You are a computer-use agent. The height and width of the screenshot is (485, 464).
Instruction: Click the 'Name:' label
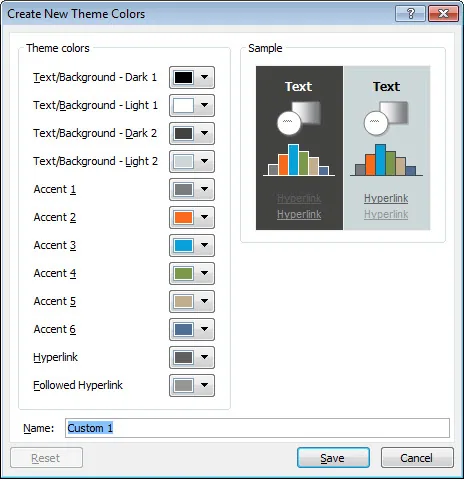(x=39, y=428)
